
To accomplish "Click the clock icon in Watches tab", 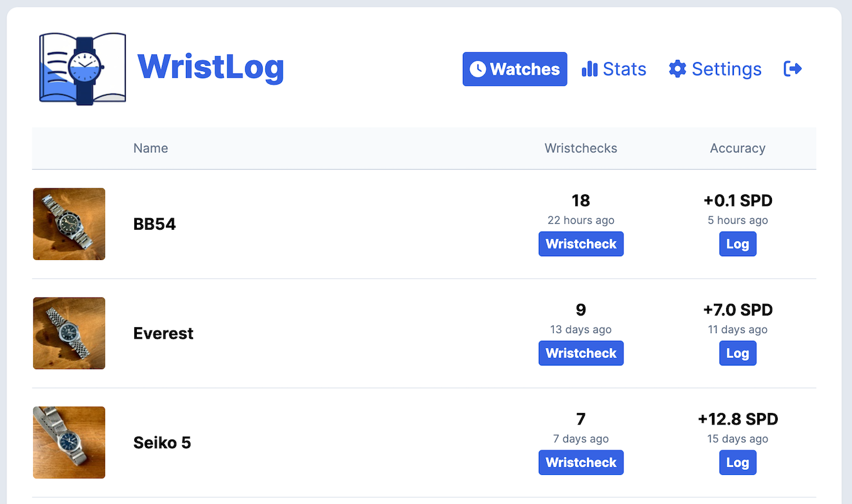I will 478,69.
